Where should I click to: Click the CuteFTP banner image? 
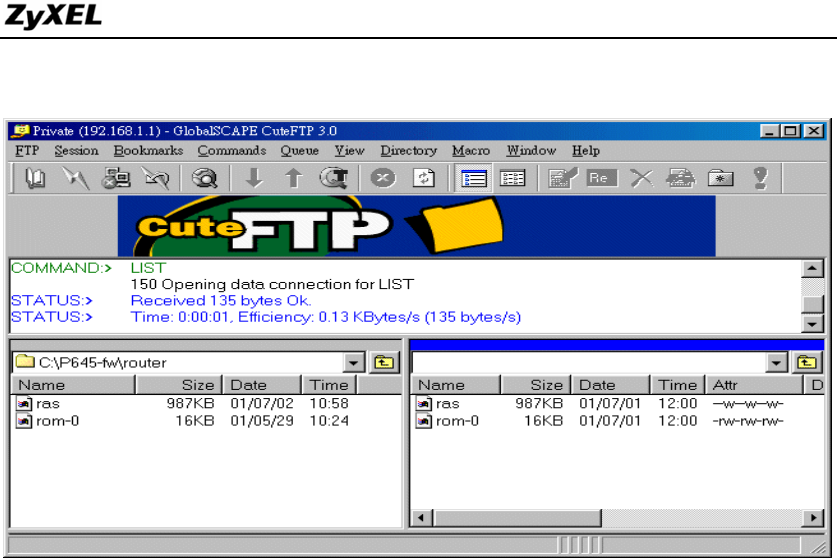click(x=416, y=226)
